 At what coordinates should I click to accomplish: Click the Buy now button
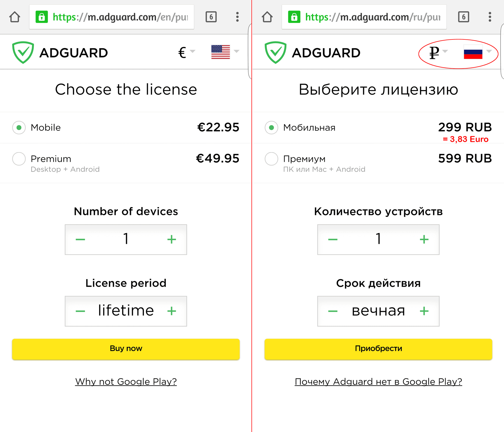[x=126, y=349]
